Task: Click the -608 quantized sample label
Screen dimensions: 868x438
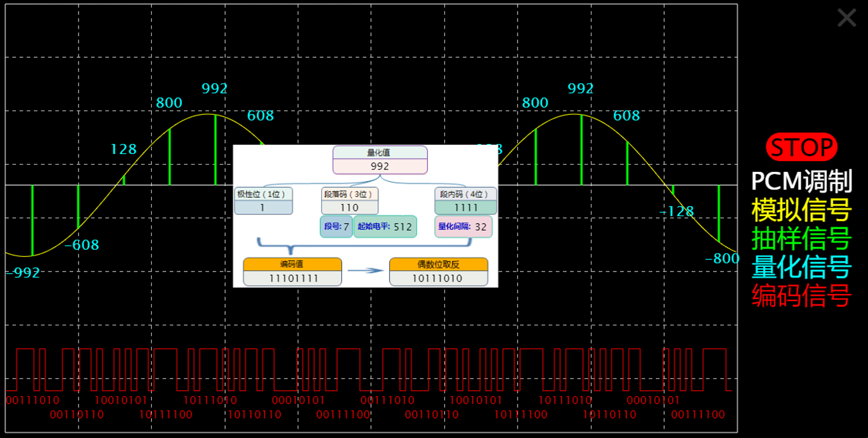Action: pos(82,245)
